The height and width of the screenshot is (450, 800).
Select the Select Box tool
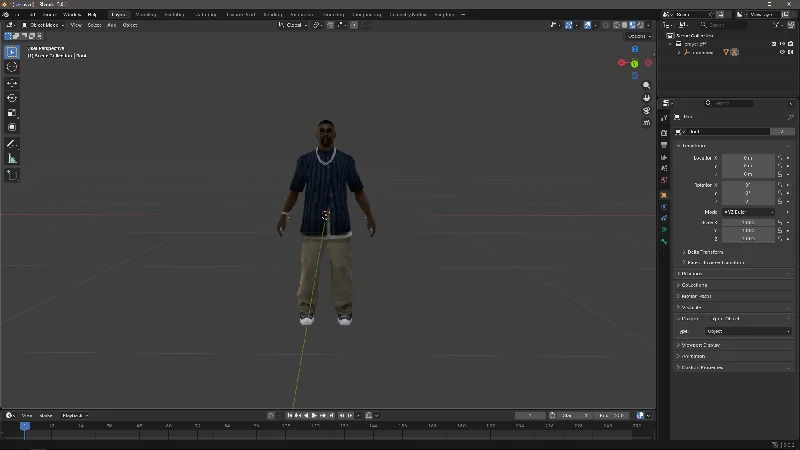[x=12, y=52]
